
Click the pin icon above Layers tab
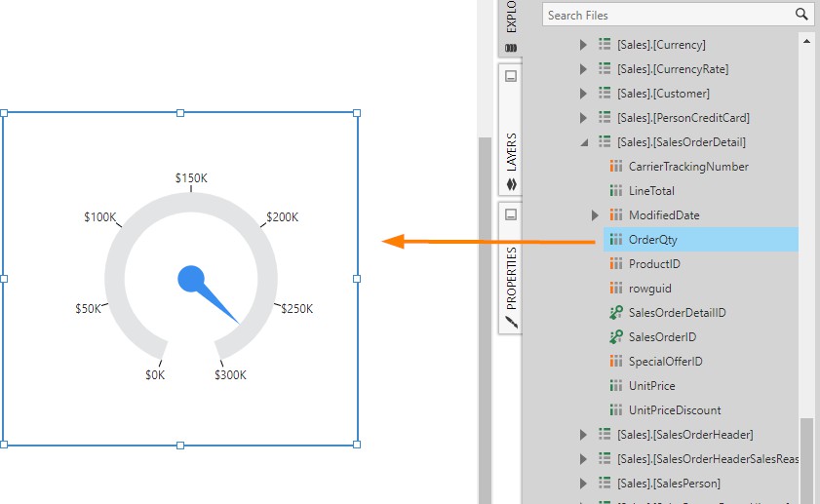point(511,76)
